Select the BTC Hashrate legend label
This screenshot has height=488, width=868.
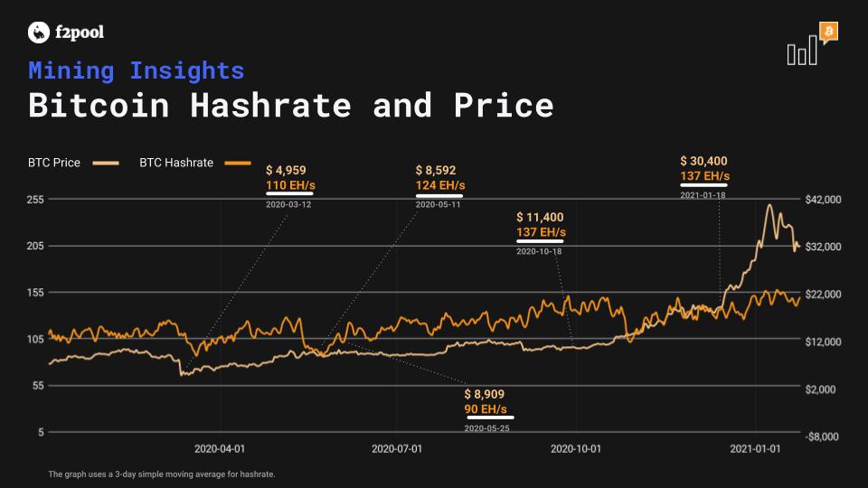pyautogui.click(x=176, y=163)
